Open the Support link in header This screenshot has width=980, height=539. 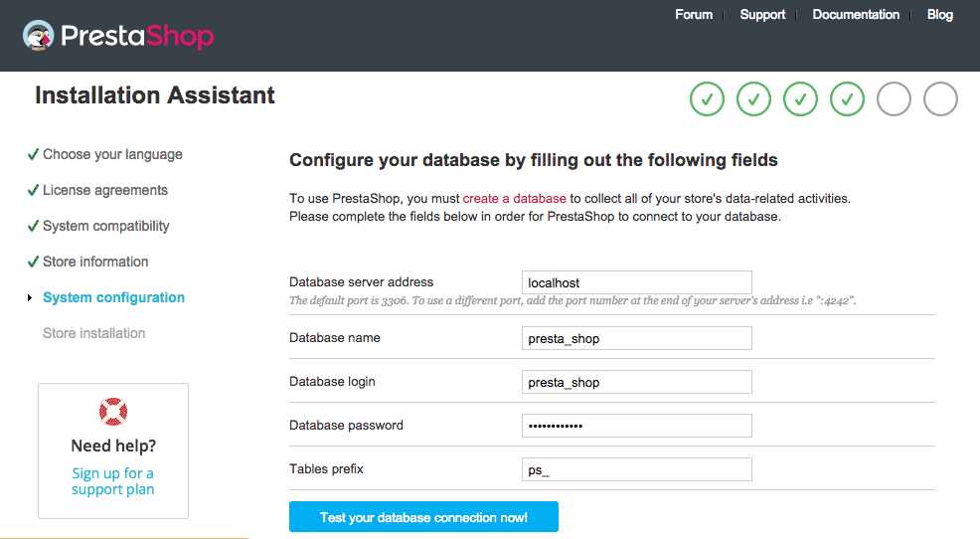pyautogui.click(x=762, y=15)
